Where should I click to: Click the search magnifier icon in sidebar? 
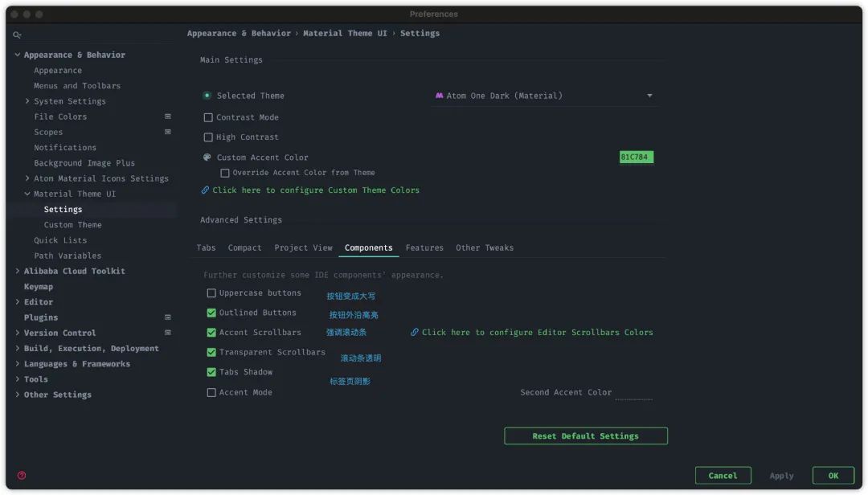point(17,35)
